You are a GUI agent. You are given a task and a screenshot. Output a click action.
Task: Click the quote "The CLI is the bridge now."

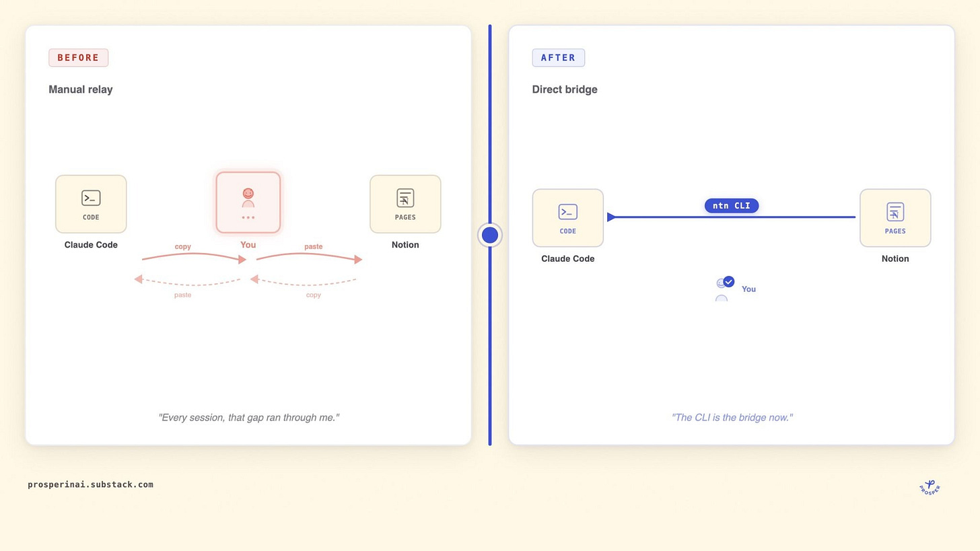(732, 418)
